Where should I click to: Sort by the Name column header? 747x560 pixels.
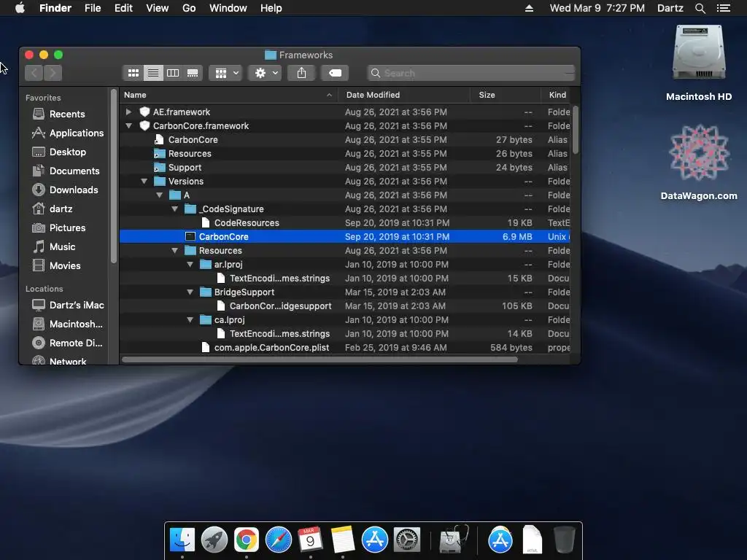pyautogui.click(x=228, y=95)
